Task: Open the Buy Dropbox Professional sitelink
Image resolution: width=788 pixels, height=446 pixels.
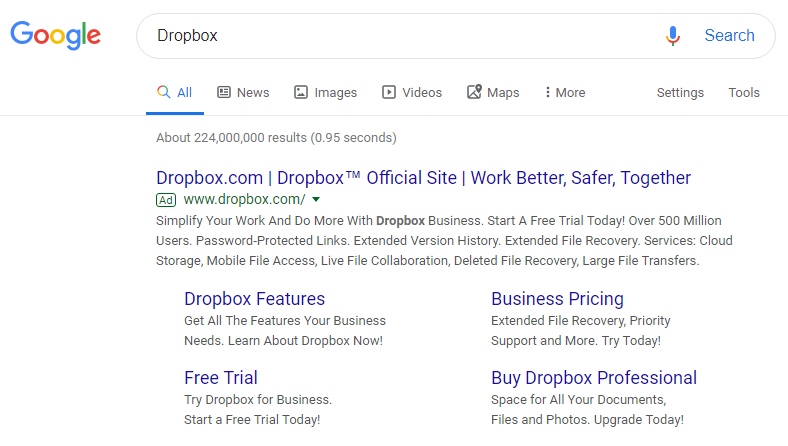Action: point(594,378)
